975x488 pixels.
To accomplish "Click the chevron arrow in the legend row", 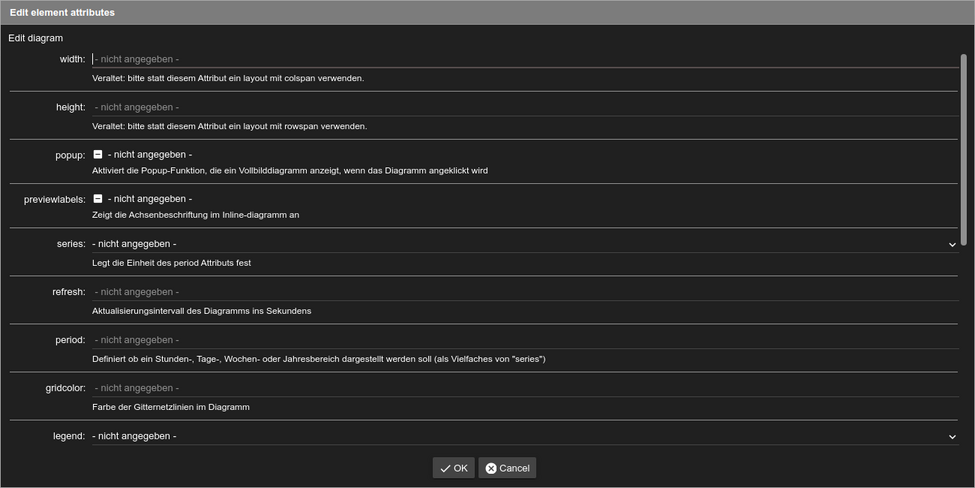I will coord(952,436).
